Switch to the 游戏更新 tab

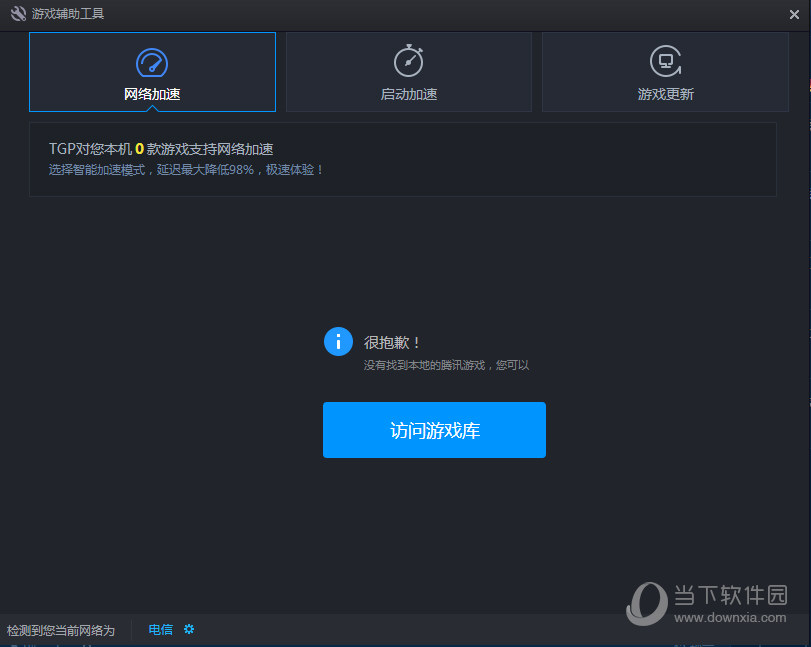point(665,71)
